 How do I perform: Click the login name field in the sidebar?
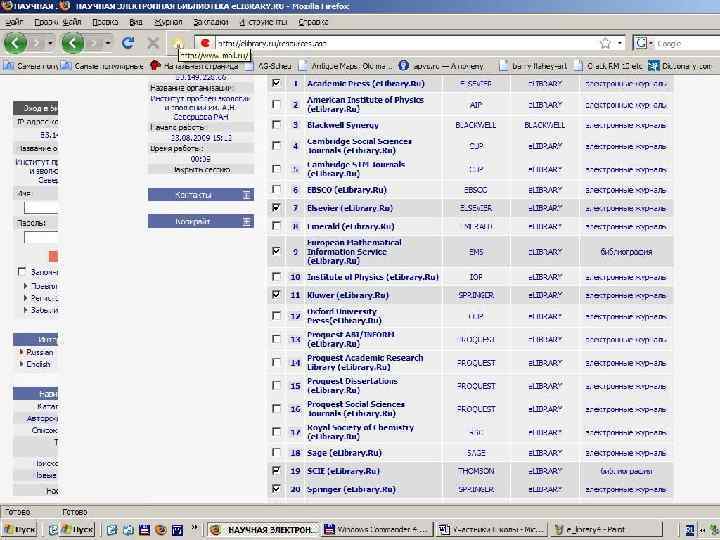point(41,207)
